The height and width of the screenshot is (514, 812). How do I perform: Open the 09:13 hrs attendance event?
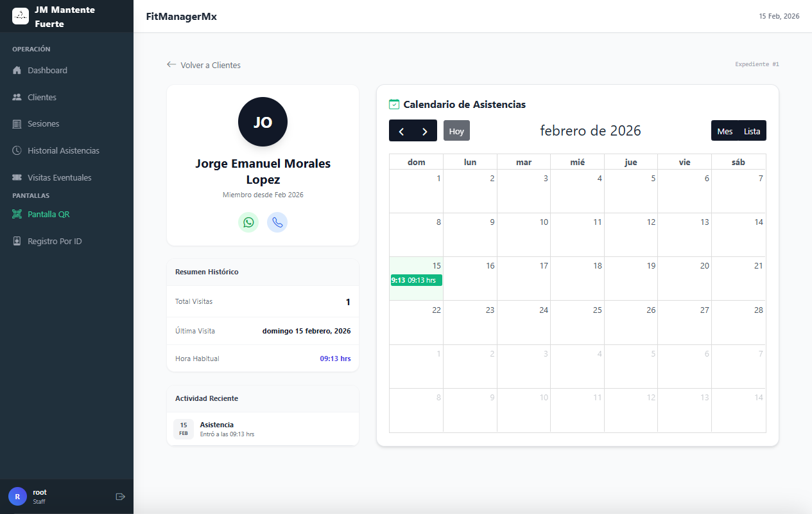point(416,280)
